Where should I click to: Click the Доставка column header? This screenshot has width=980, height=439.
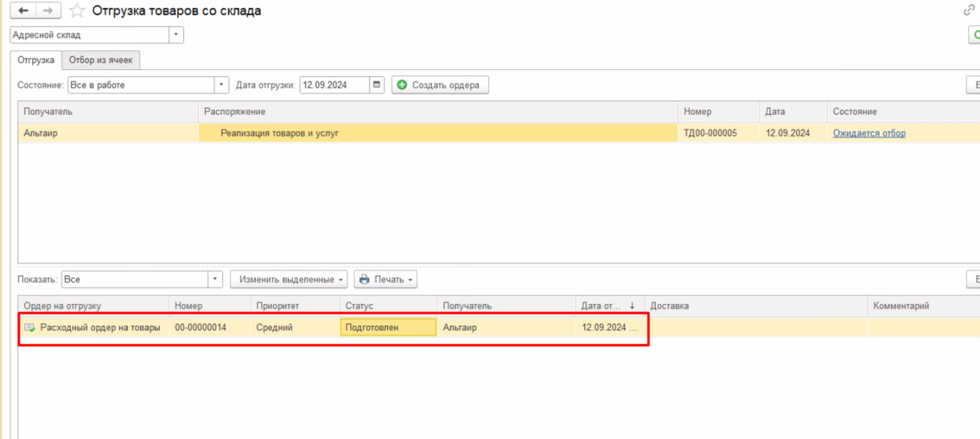[x=756, y=306]
